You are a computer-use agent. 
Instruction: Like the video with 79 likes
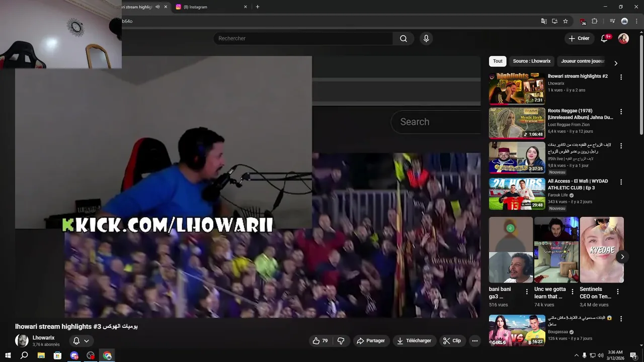tap(320, 341)
